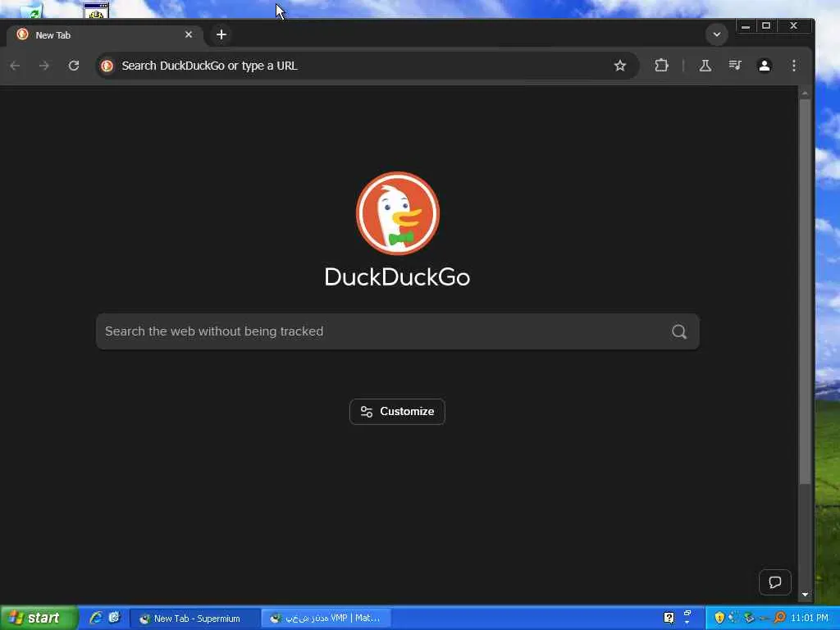Open the feedback chat bubble icon
Viewport: 840px width, 630px height.
[774, 582]
